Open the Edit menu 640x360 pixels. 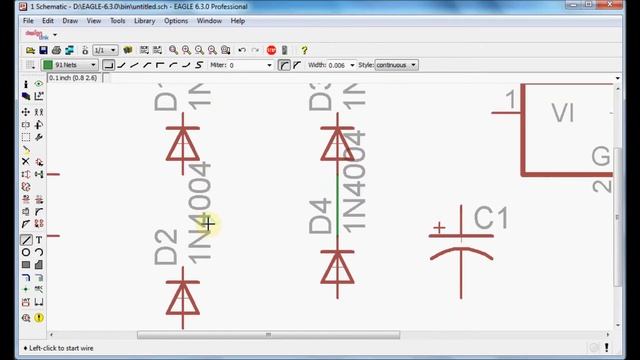(x=48, y=21)
